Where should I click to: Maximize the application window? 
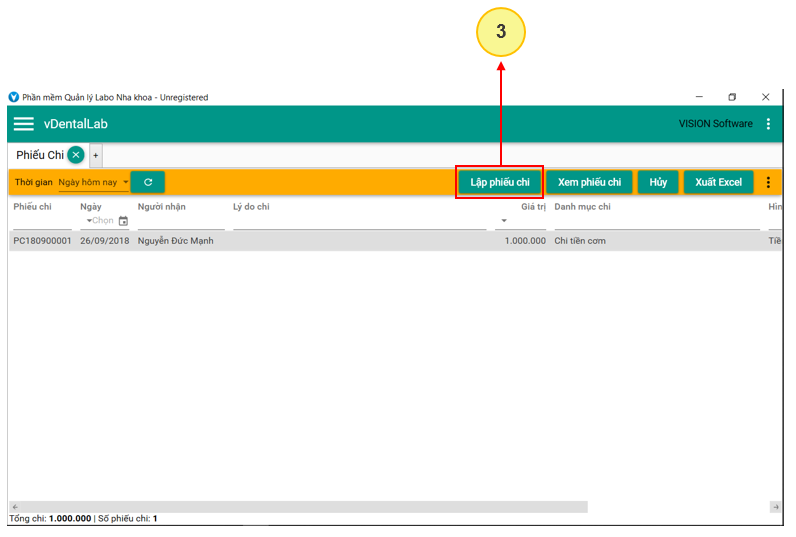tap(732, 97)
